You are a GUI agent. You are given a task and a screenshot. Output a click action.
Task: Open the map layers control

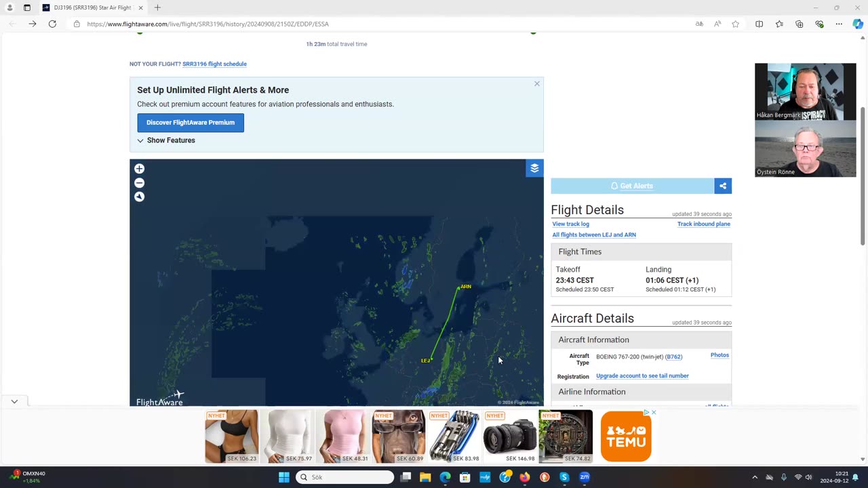534,168
